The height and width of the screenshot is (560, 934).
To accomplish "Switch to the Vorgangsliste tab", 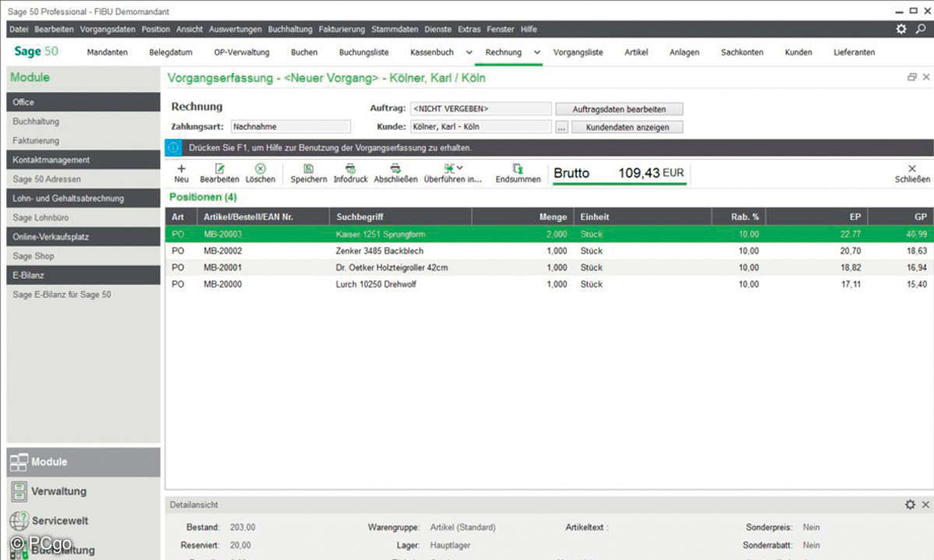I will point(578,52).
